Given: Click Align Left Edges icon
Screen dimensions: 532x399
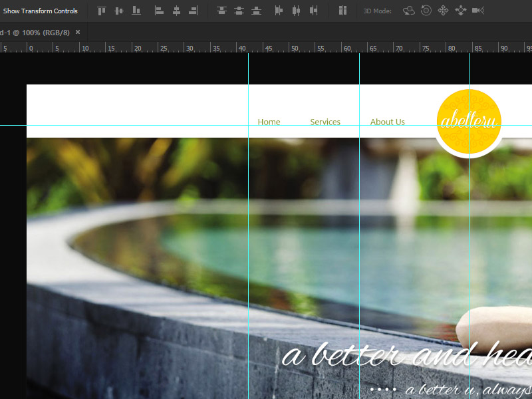Looking at the screenshot, I should pyautogui.click(x=159, y=11).
